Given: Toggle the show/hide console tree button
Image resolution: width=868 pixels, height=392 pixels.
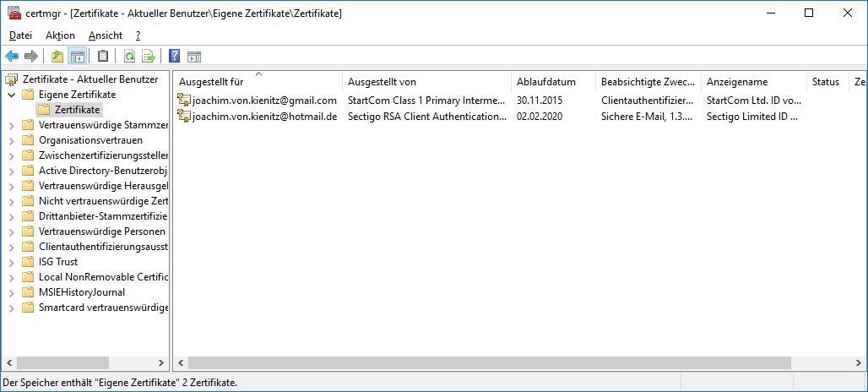Looking at the screenshot, I should click(x=77, y=57).
